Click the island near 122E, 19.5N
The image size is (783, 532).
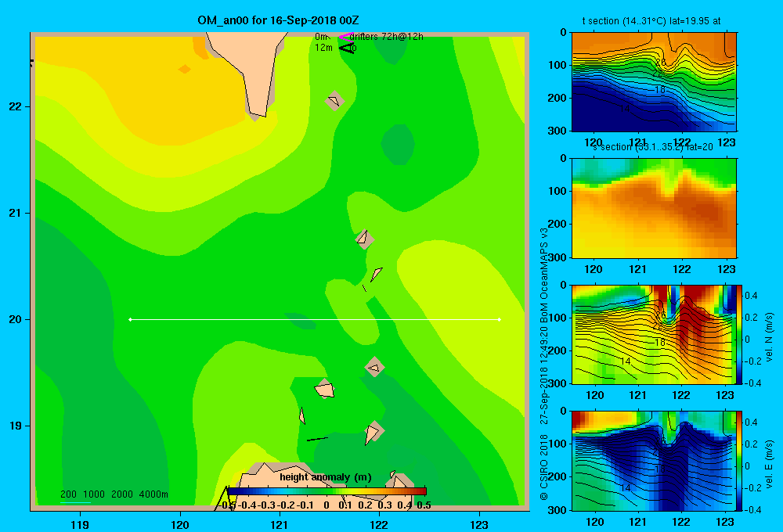coord(374,367)
